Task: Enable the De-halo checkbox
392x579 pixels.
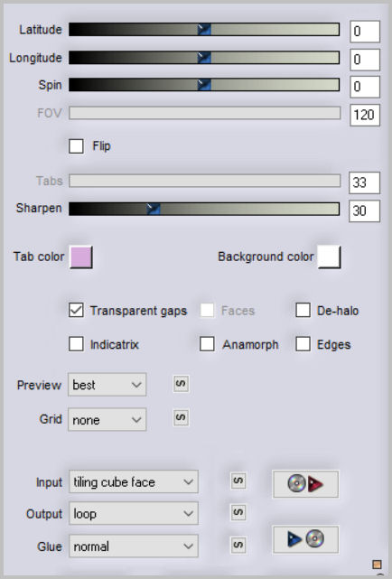Action: (x=303, y=310)
